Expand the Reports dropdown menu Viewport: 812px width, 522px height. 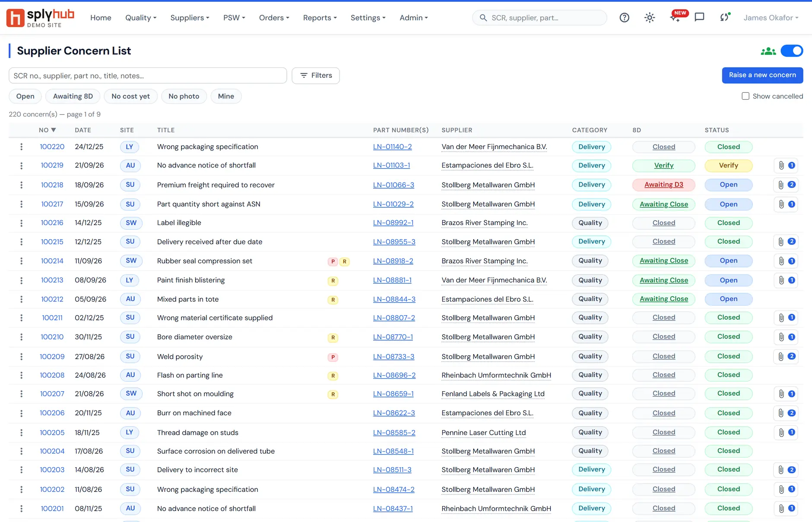coord(320,18)
